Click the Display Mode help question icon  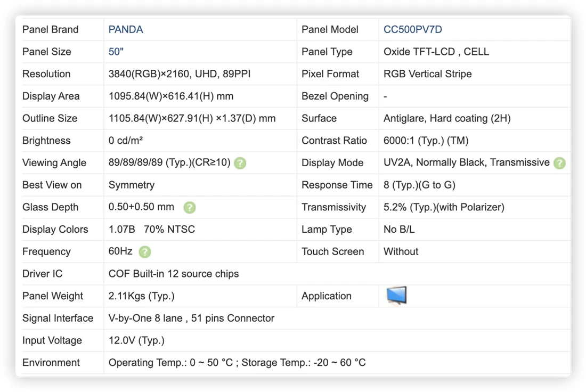[559, 163]
